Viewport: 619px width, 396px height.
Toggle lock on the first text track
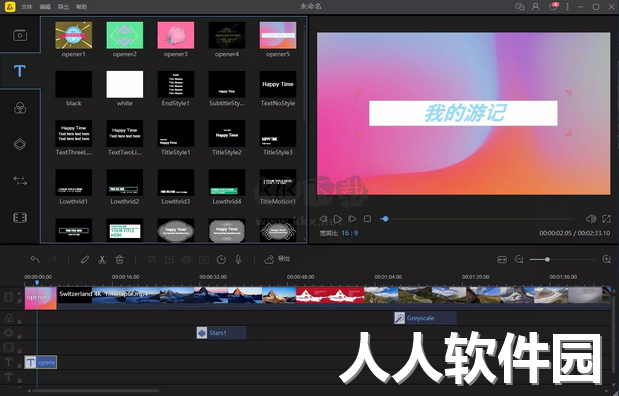[19, 366]
